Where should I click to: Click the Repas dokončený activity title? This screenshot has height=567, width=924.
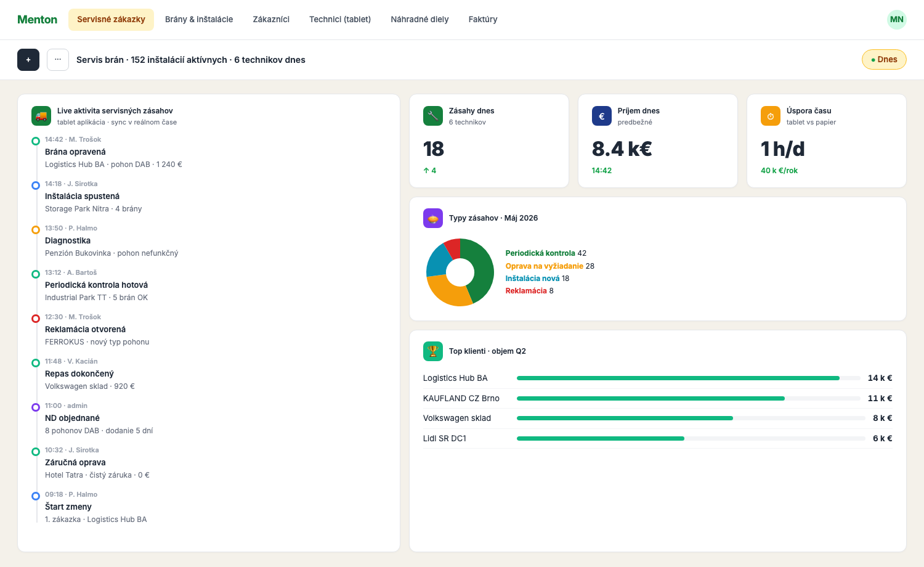tap(79, 374)
